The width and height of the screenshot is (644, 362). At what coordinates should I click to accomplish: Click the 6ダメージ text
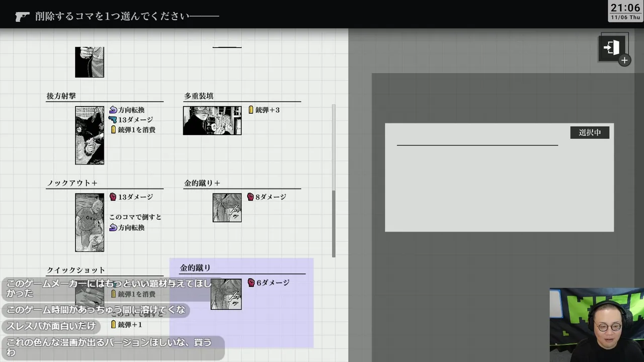pyautogui.click(x=273, y=283)
